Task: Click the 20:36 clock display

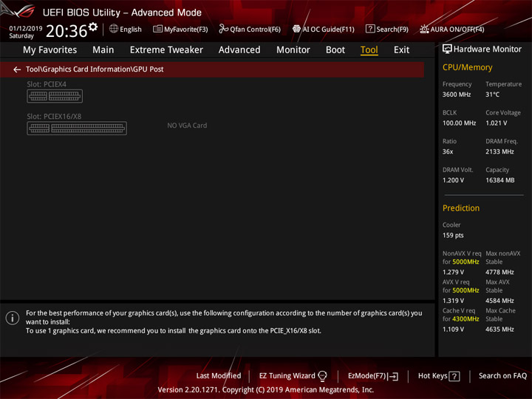Action: point(66,31)
